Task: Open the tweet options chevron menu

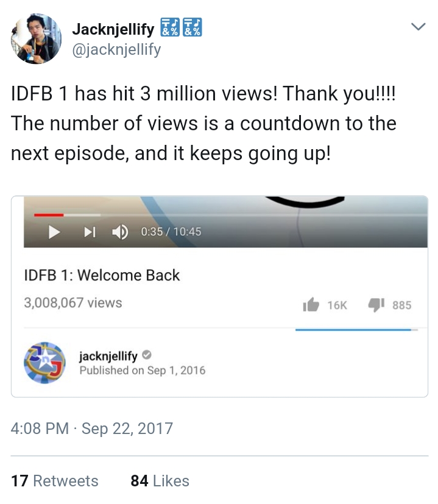Action: coord(419,26)
